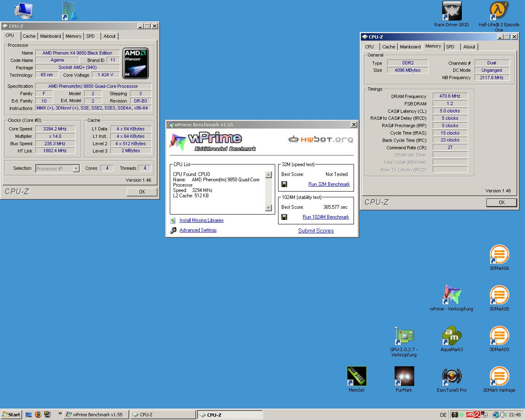This screenshot has width=525, height=420.
Task: Expand the quick launch chevron
Action: [x=60, y=413]
